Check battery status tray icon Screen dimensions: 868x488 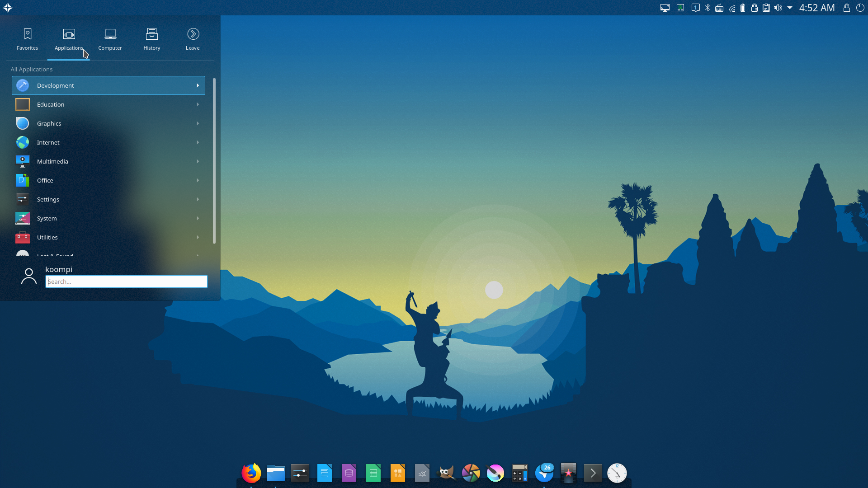743,8
